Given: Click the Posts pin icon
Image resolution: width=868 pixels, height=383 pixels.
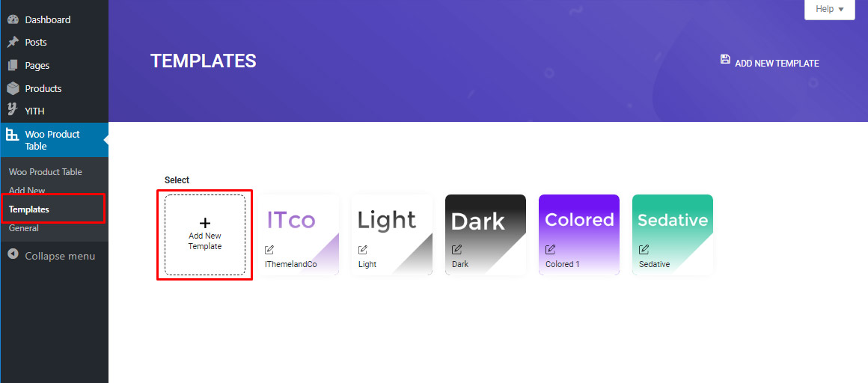Looking at the screenshot, I should pyautogui.click(x=13, y=43).
